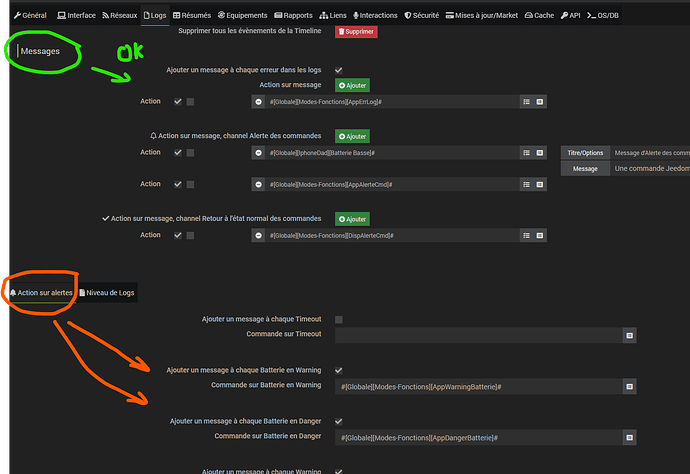This screenshot has width=690, height=474.
Task: Edit the AppErrLog command field
Action: click(x=392, y=102)
